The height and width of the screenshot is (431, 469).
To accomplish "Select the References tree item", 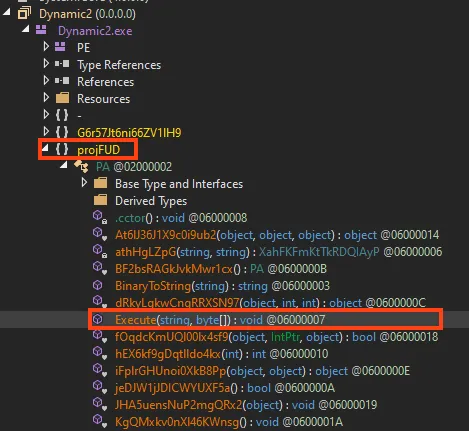I will click(106, 82).
